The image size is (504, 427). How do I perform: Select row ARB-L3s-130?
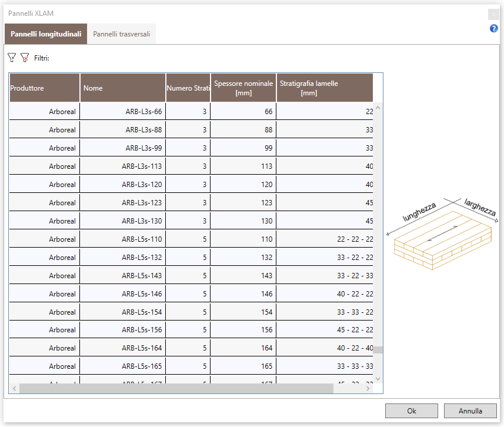pyautogui.click(x=191, y=221)
